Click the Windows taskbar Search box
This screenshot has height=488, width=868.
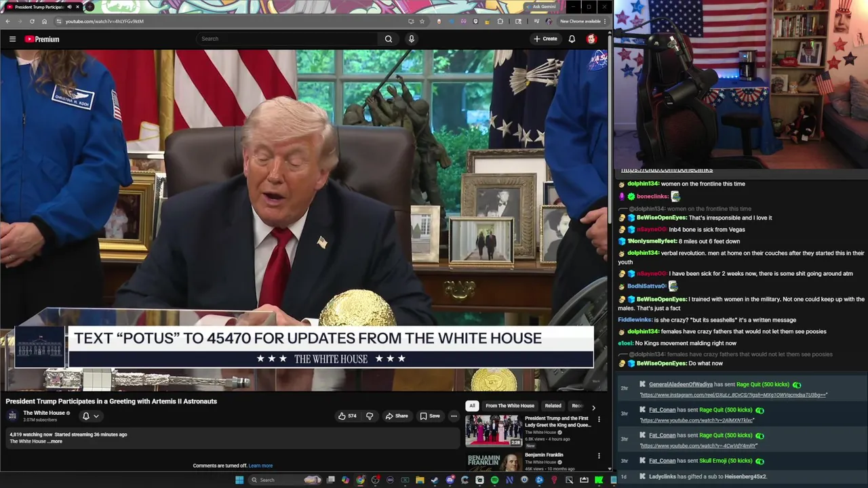(x=283, y=480)
